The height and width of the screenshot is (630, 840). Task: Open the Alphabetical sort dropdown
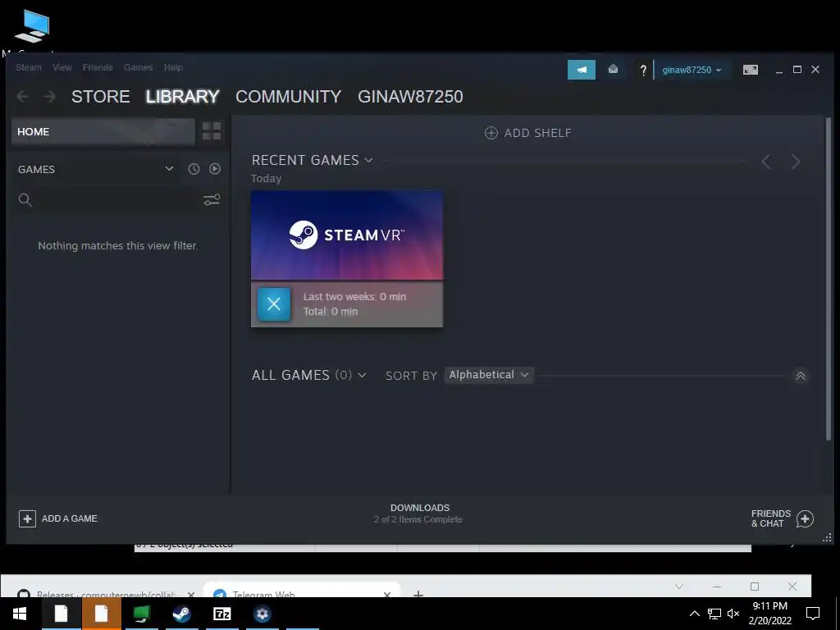tap(489, 375)
